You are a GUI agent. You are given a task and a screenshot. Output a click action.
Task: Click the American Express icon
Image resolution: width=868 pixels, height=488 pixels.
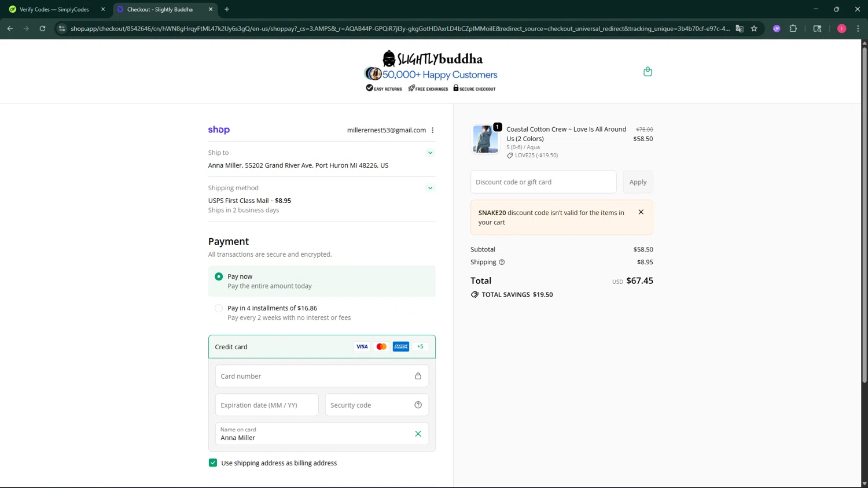(x=401, y=346)
